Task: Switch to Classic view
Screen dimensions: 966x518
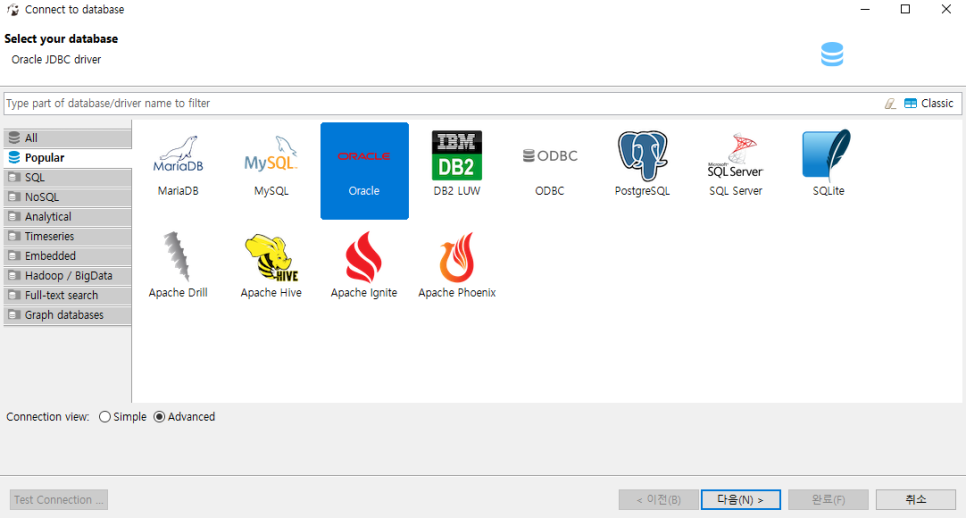Action: coord(929,103)
